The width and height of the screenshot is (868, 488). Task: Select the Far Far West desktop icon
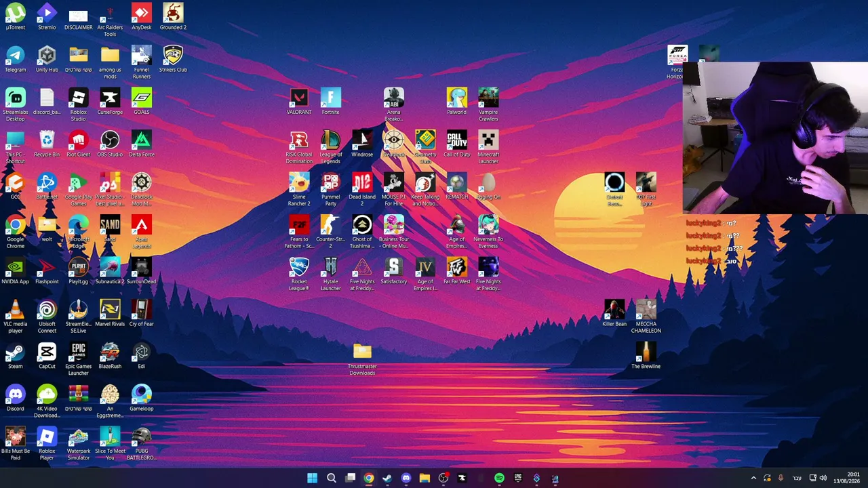pyautogui.click(x=456, y=271)
